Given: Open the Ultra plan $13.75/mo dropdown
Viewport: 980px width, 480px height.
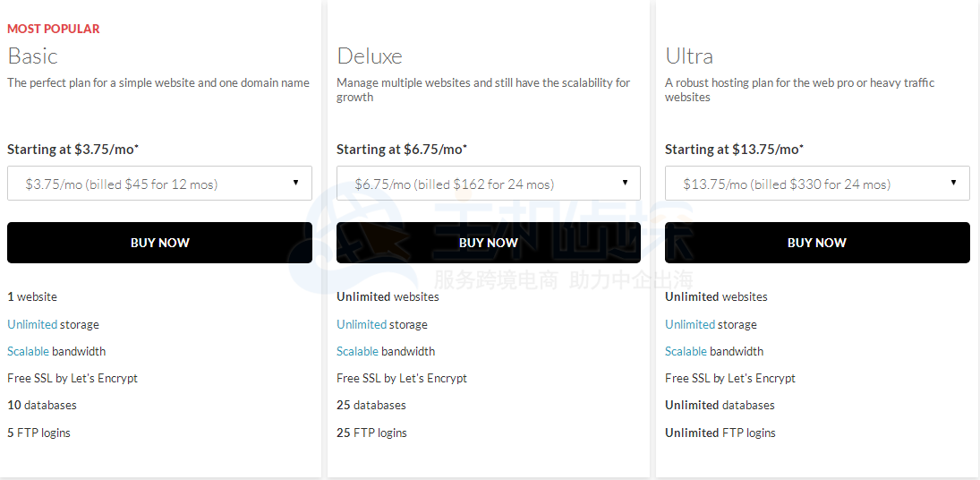Looking at the screenshot, I should (x=816, y=184).
